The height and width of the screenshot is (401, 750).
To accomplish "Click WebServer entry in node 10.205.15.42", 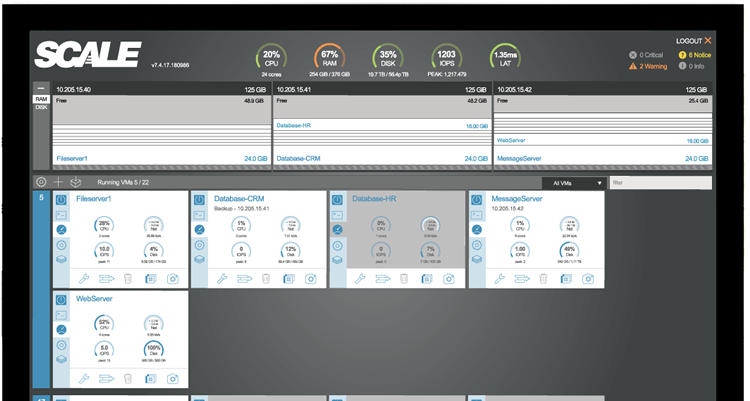I will point(603,140).
